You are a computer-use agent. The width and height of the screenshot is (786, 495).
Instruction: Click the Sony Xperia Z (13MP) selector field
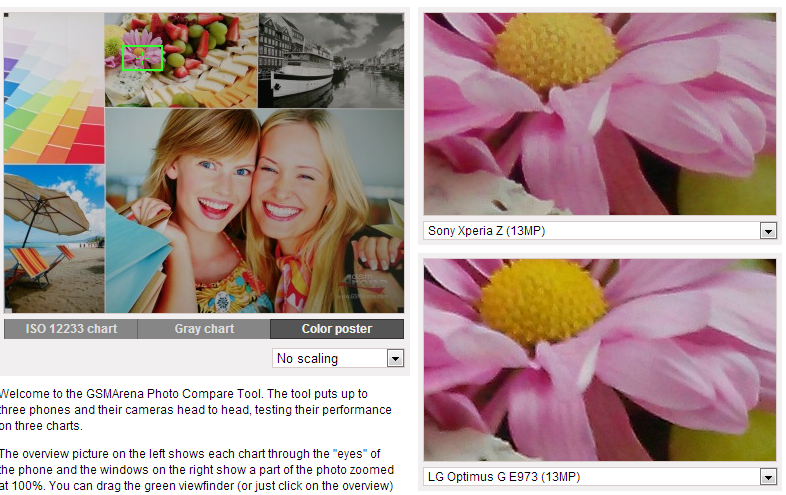pos(600,231)
